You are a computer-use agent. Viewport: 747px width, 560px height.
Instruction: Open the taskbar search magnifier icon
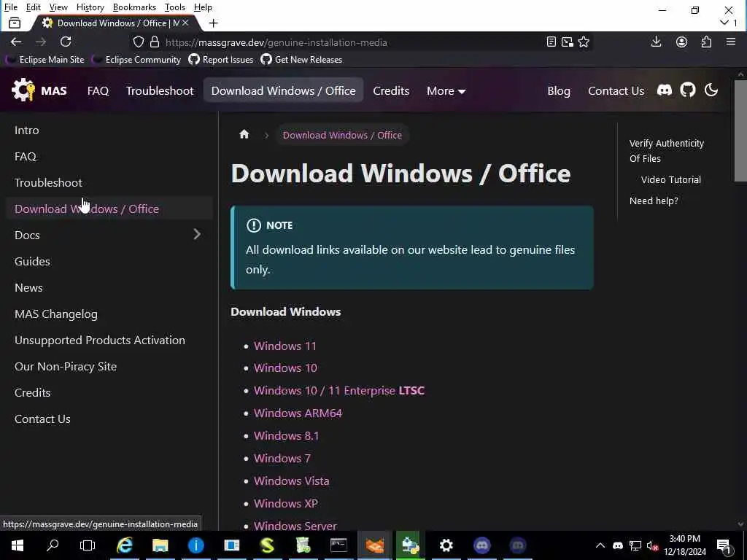coord(53,545)
